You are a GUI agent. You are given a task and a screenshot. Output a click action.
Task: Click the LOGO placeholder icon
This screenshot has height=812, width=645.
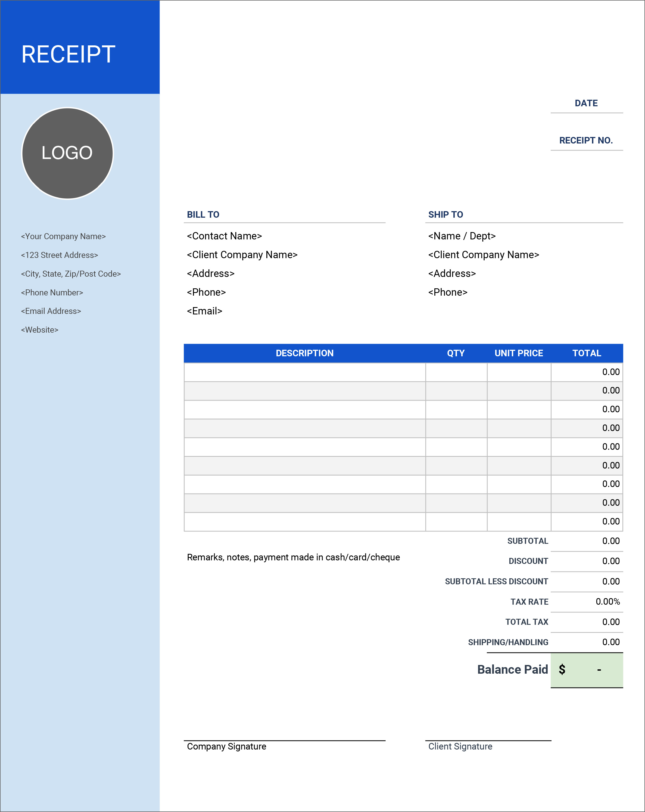(68, 153)
